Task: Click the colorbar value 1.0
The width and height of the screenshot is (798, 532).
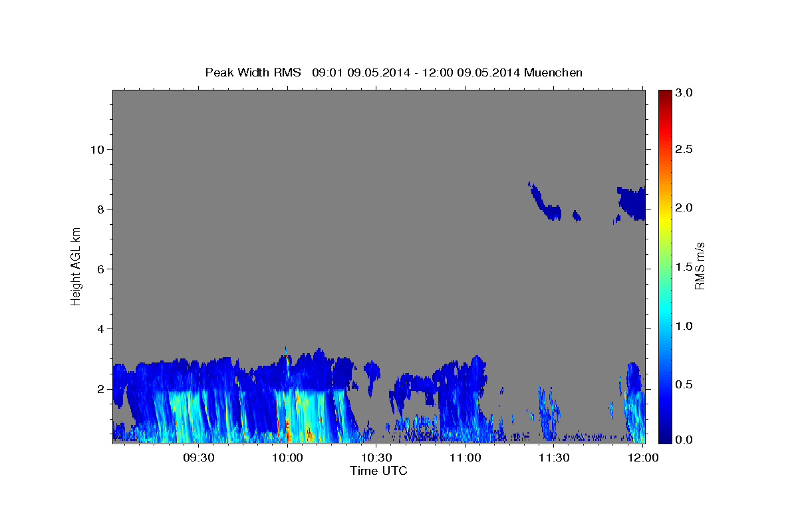Action: [684, 326]
